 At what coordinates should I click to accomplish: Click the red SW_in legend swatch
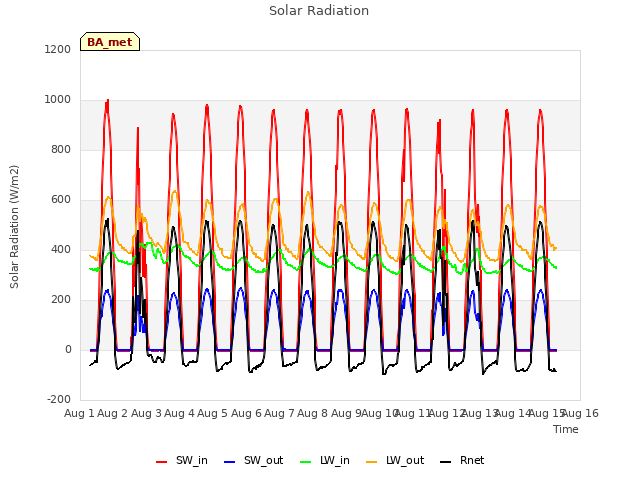162,462
